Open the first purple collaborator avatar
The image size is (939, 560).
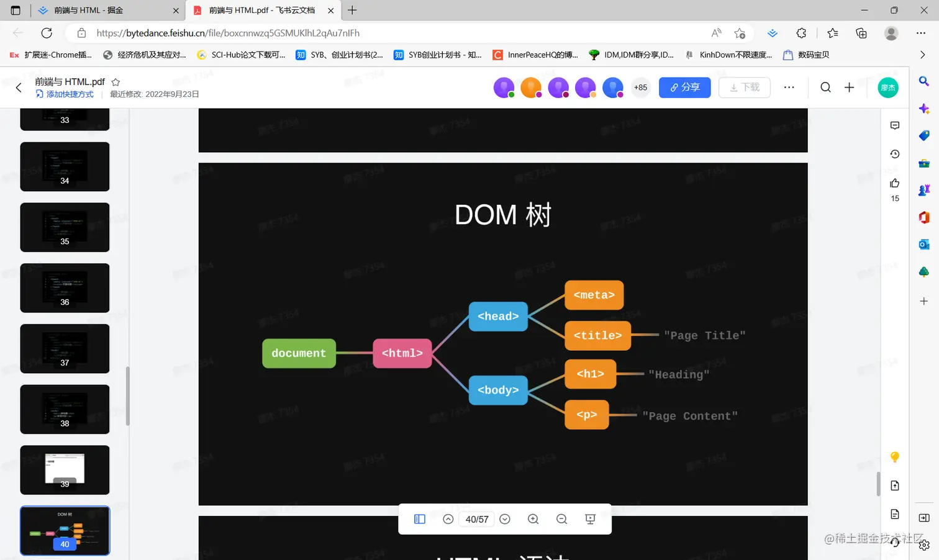tap(504, 88)
